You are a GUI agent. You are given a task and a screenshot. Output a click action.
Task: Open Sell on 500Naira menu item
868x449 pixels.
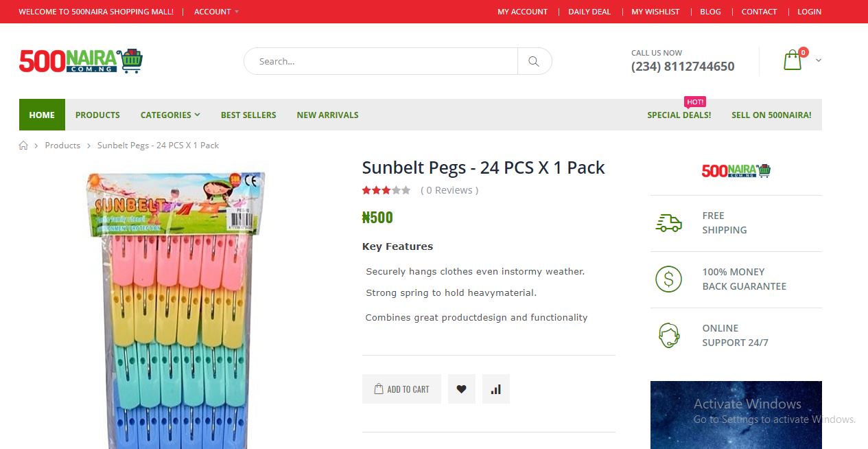(771, 115)
